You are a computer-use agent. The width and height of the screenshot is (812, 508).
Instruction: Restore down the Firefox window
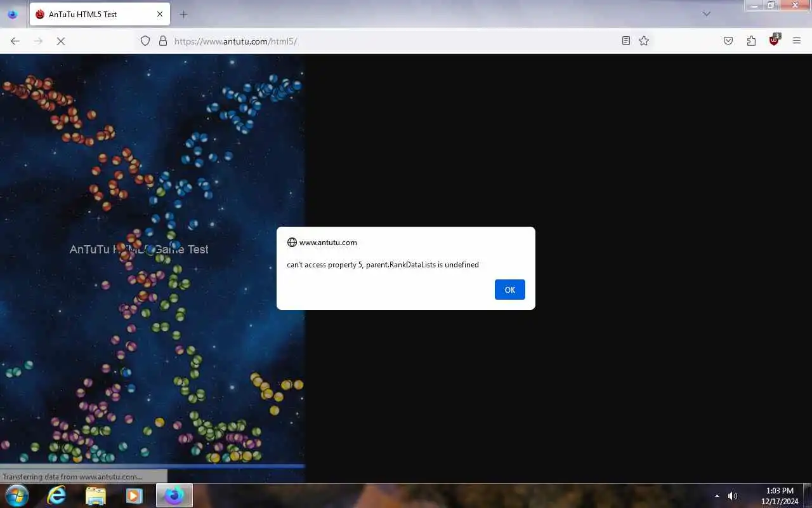point(771,5)
